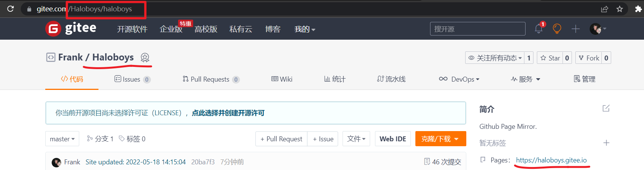The height and width of the screenshot is (170, 644).
Task: Open the 管理 tab
Action: coord(584,79)
